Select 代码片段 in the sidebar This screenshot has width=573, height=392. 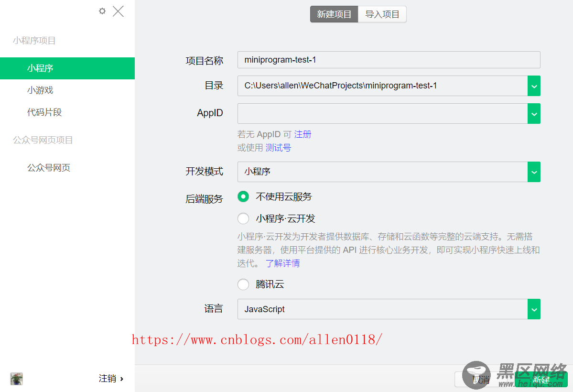44,112
